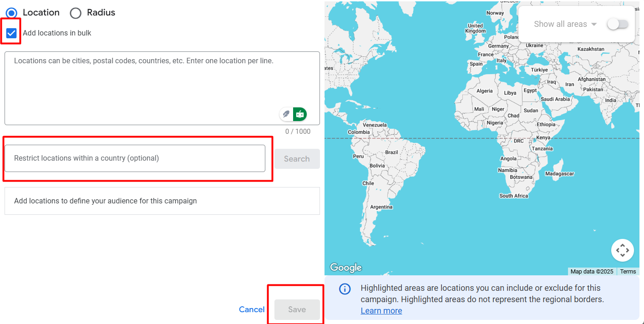Open the map Terms link
The image size is (644, 324).
point(628,272)
